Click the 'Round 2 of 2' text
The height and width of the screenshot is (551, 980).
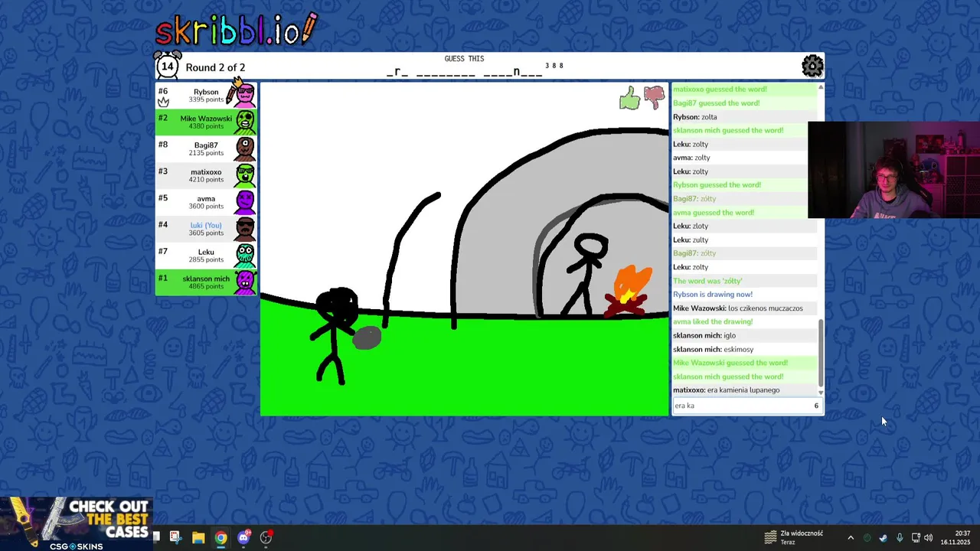pyautogui.click(x=215, y=67)
